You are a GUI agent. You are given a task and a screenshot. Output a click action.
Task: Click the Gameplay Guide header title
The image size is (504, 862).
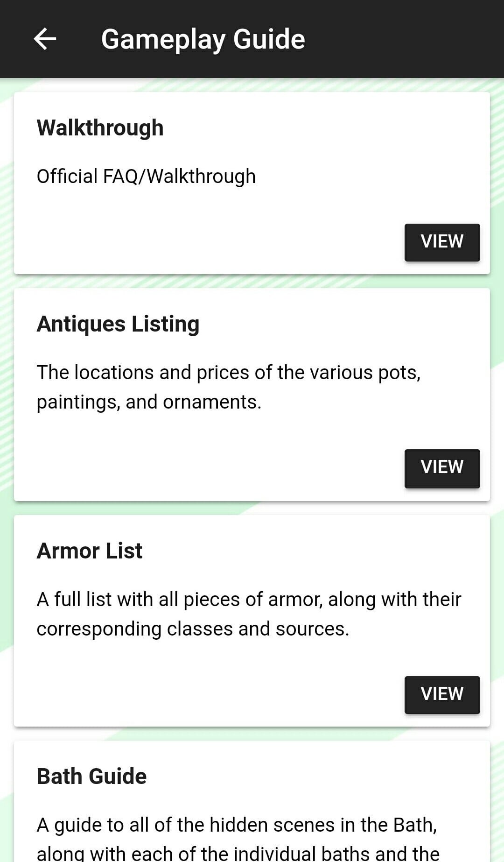[x=203, y=39]
